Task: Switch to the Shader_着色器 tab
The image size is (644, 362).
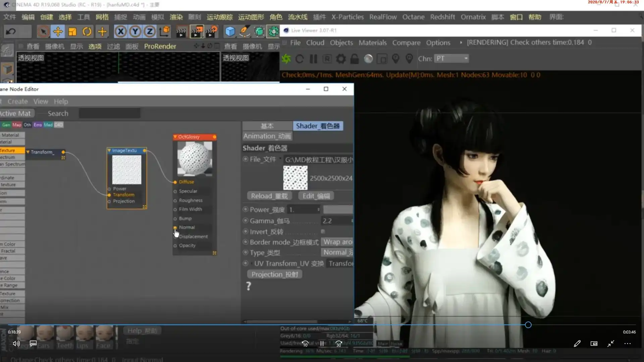Action: pos(318,126)
